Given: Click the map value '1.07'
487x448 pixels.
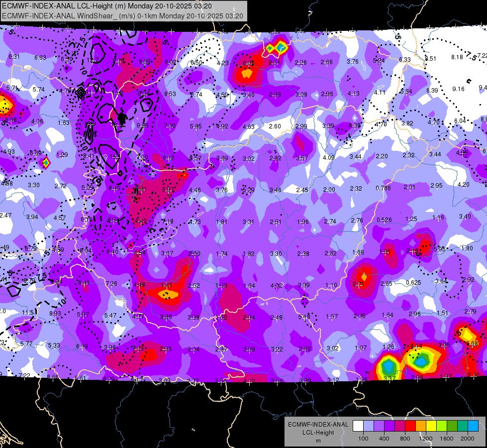Looking at the screenshot, I should 361,347.
